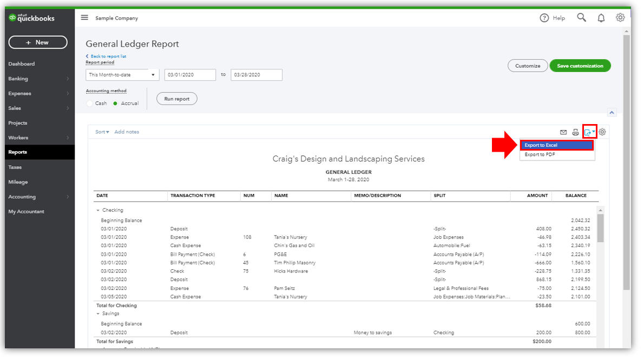The height and width of the screenshot is (357, 644).
Task: Click the BALANCE column header
Action: pyautogui.click(x=576, y=196)
